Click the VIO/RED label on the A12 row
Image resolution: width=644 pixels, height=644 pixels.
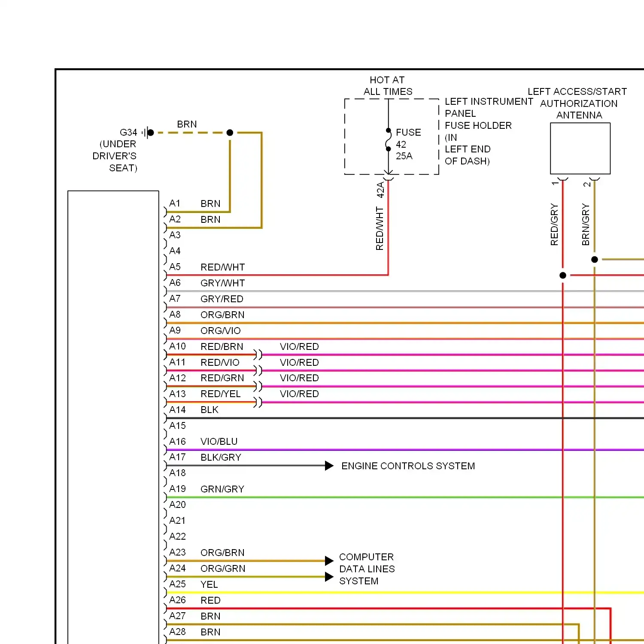[299, 378]
